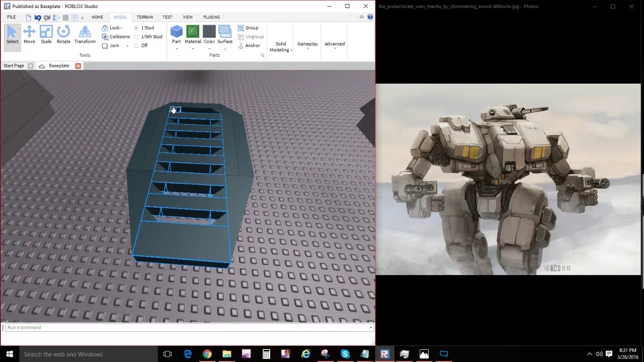Viewport: 644px width, 362px height.
Task: Switch to the VIEW ribbon tab
Action: point(188,17)
